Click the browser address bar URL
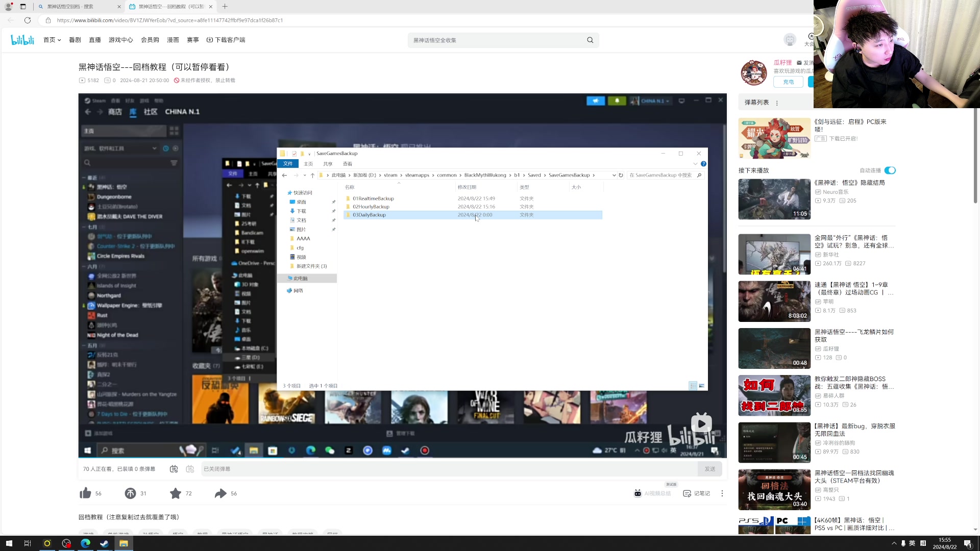980x551 pixels. click(169, 20)
